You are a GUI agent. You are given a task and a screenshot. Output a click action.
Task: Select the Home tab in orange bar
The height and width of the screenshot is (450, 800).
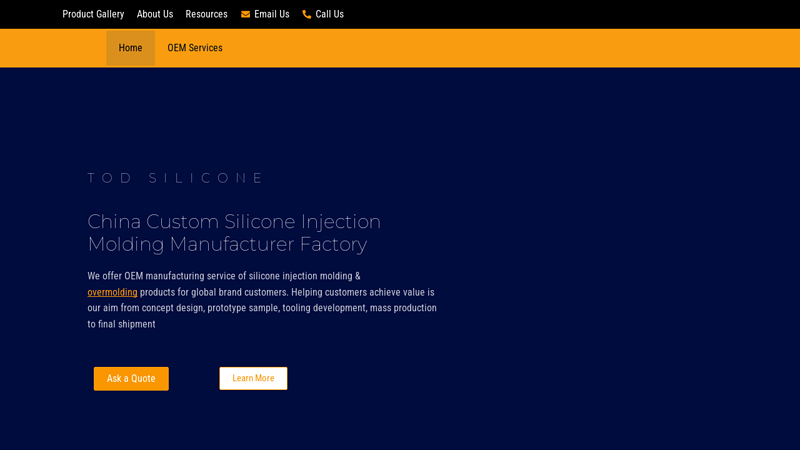(131, 48)
